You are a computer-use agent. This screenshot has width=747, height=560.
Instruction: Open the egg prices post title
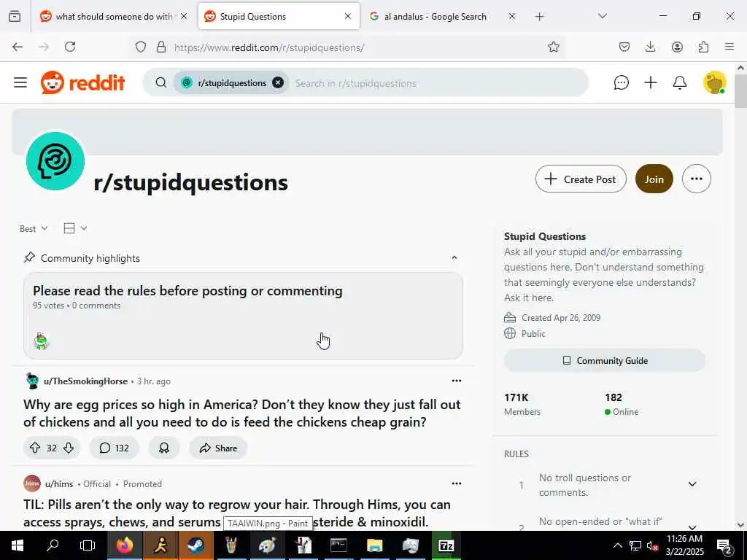point(242,413)
